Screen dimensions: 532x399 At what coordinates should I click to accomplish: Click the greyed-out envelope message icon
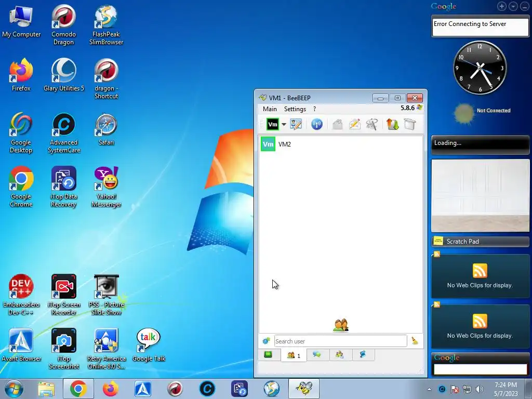click(x=337, y=124)
